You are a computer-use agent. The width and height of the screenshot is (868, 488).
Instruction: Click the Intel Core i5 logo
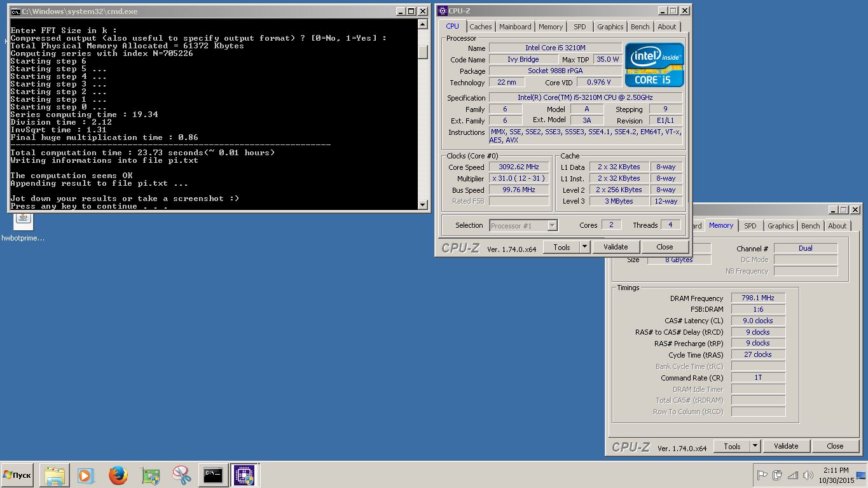(x=654, y=65)
